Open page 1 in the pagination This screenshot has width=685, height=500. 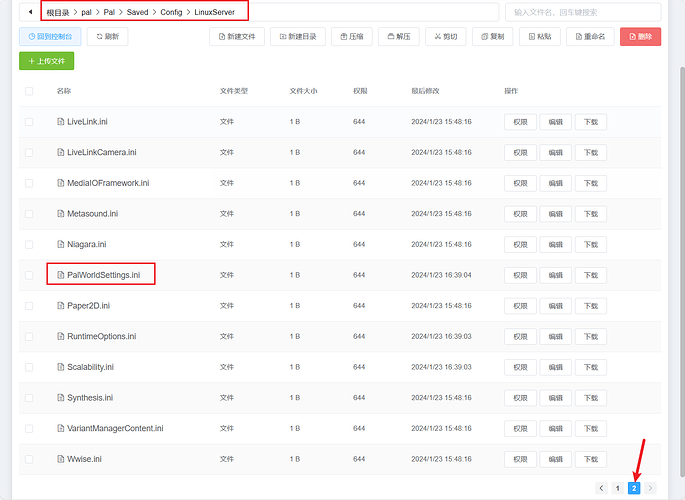click(x=618, y=488)
